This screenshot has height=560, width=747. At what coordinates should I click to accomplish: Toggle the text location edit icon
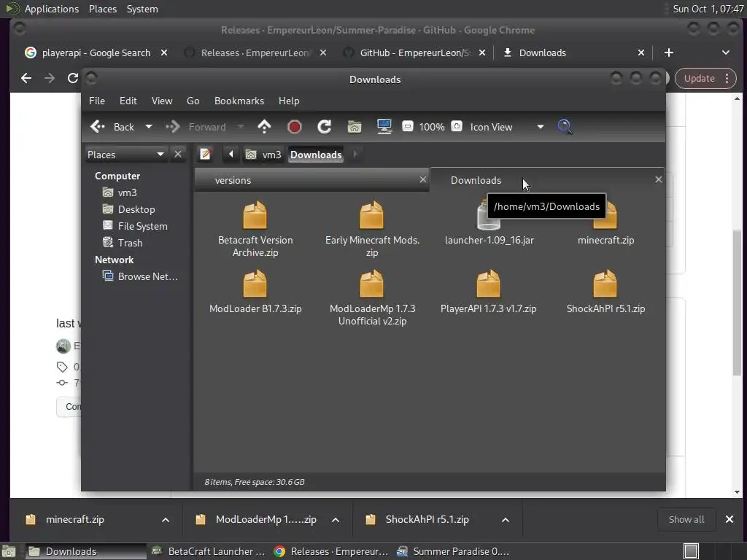pos(205,155)
